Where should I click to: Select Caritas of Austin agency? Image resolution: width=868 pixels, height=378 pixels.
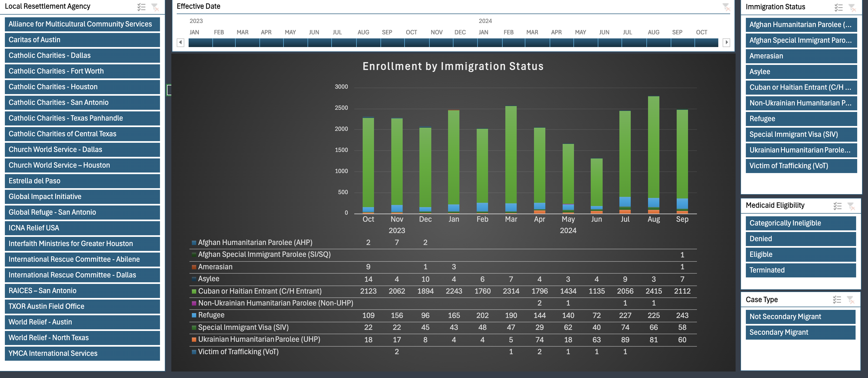tap(82, 40)
